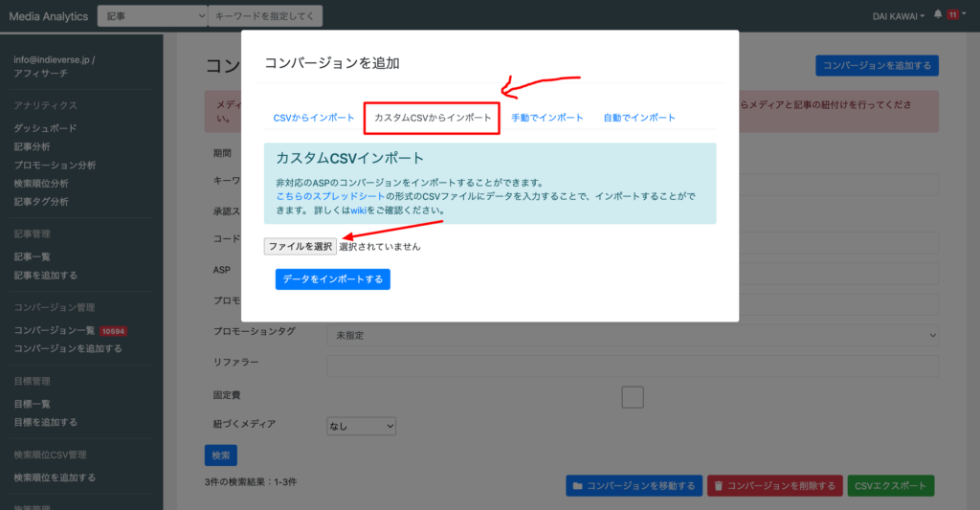The image size is (980, 510).
Task: Select sidebar コンバージョンを追加する link
Action: [x=68, y=348]
